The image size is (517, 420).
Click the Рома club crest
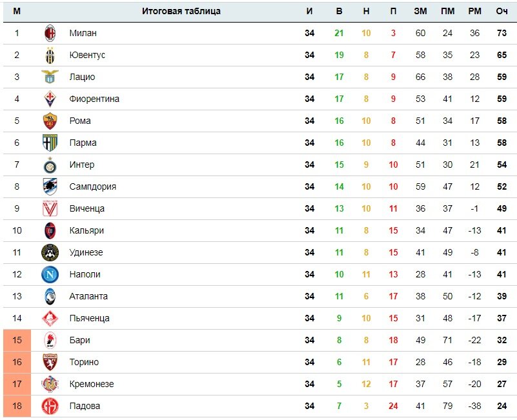(x=50, y=121)
